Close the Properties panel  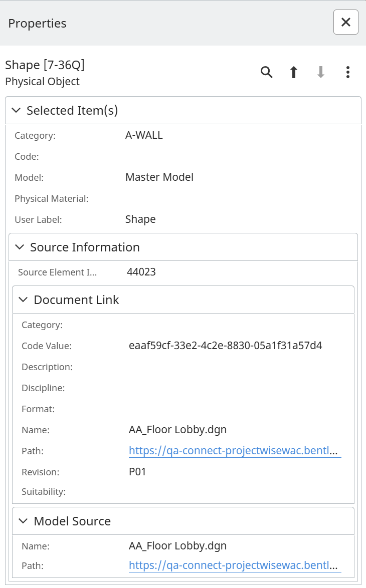tap(345, 22)
